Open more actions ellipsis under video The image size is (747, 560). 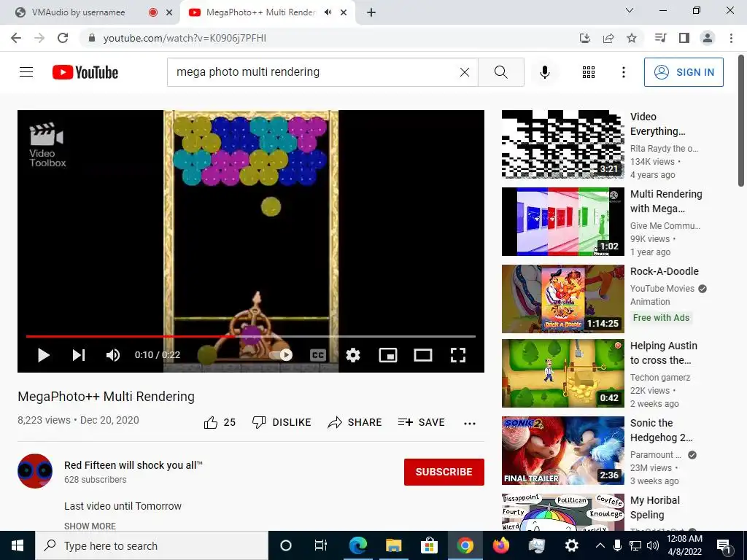470,424
